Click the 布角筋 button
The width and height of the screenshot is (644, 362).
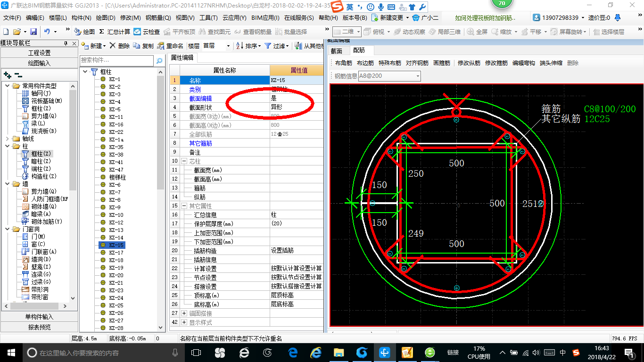[343, 63]
